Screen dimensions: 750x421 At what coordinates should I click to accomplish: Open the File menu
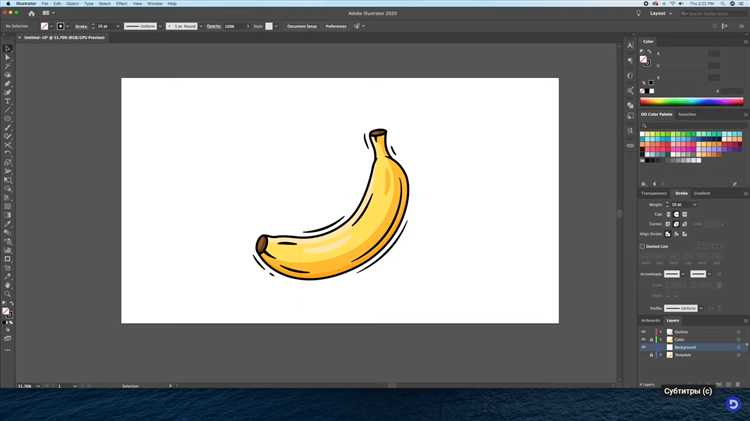pyautogui.click(x=44, y=3)
